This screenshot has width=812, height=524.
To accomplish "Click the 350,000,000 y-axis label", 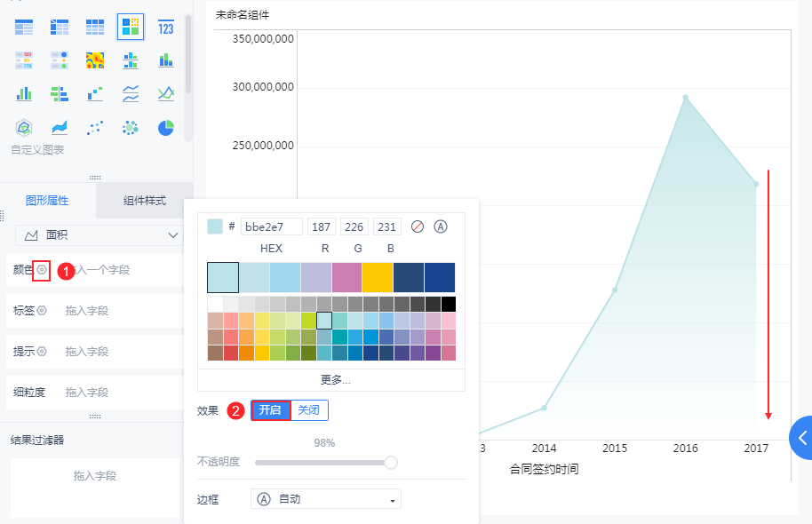I will pos(263,39).
